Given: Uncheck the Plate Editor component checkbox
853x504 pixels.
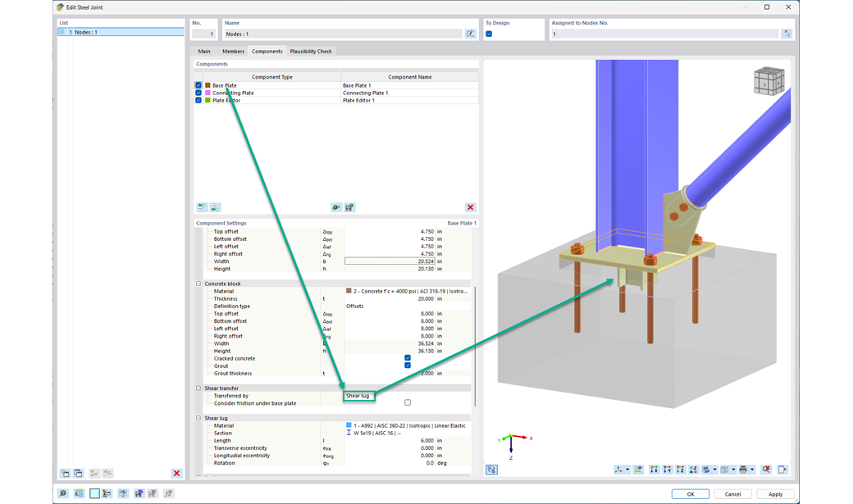Looking at the screenshot, I should pos(198,101).
